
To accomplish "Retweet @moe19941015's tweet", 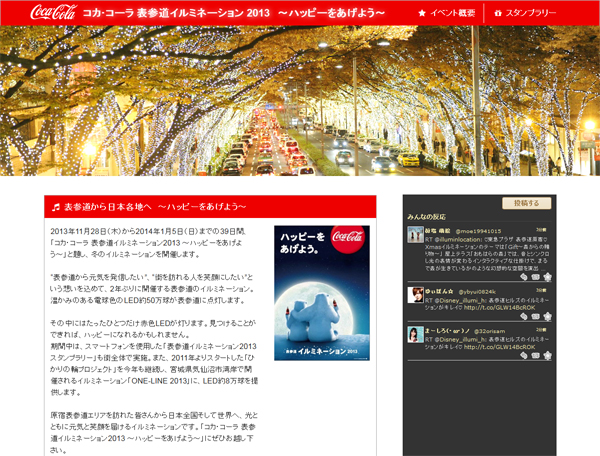I will 535,277.
